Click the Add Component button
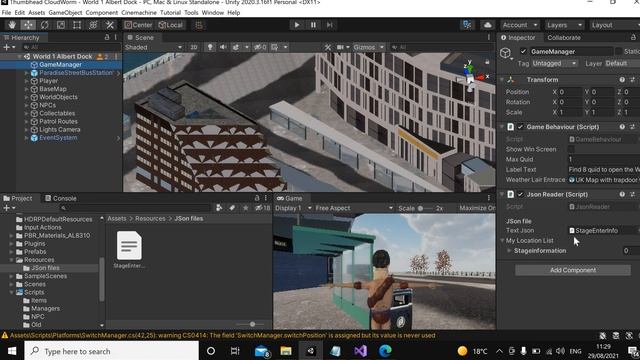Image resolution: width=640 pixels, height=360 pixels. 573,270
